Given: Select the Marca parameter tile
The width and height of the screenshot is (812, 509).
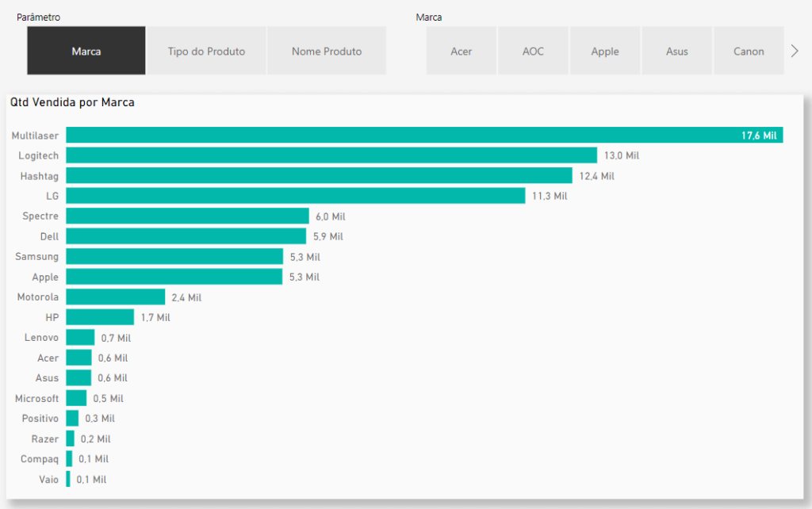Looking at the screenshot, I should click(86, 51).
